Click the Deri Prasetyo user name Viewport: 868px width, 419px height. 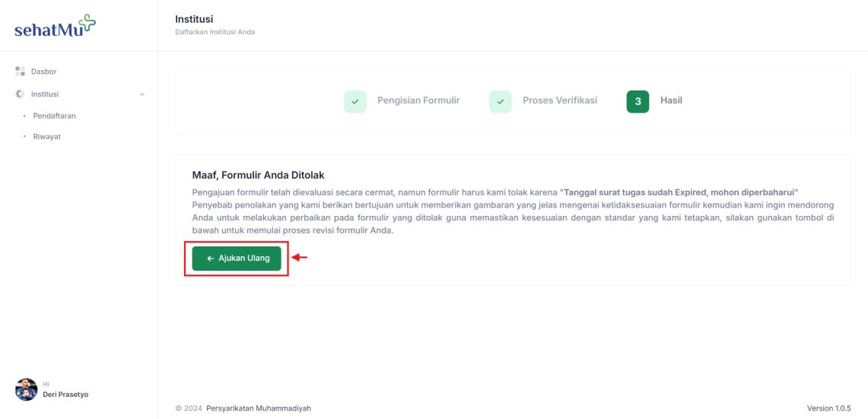pyautogui.click(x=65, y=395)
